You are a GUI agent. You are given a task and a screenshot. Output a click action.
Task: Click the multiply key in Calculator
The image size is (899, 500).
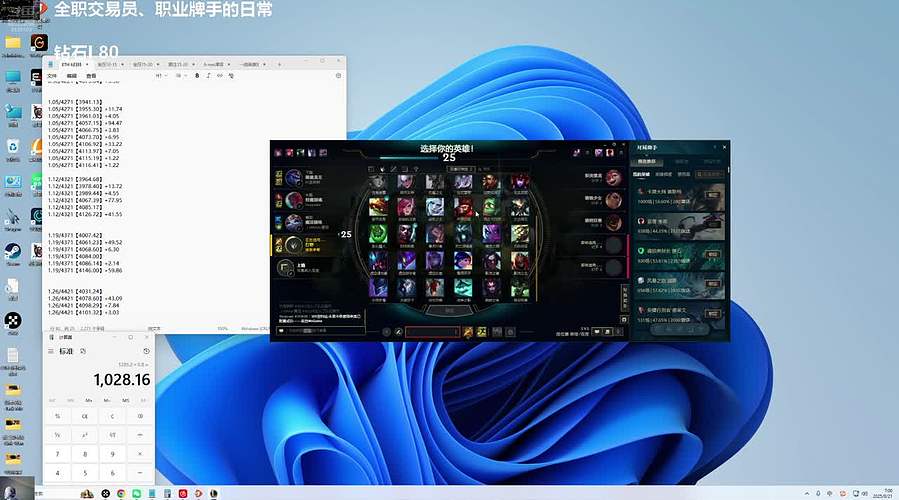click(x=140, y=454)
